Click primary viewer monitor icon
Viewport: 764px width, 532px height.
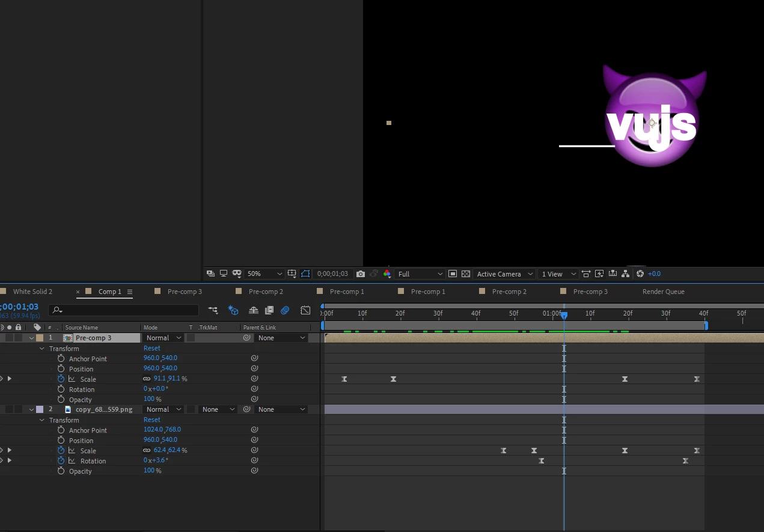coord(224,274)
